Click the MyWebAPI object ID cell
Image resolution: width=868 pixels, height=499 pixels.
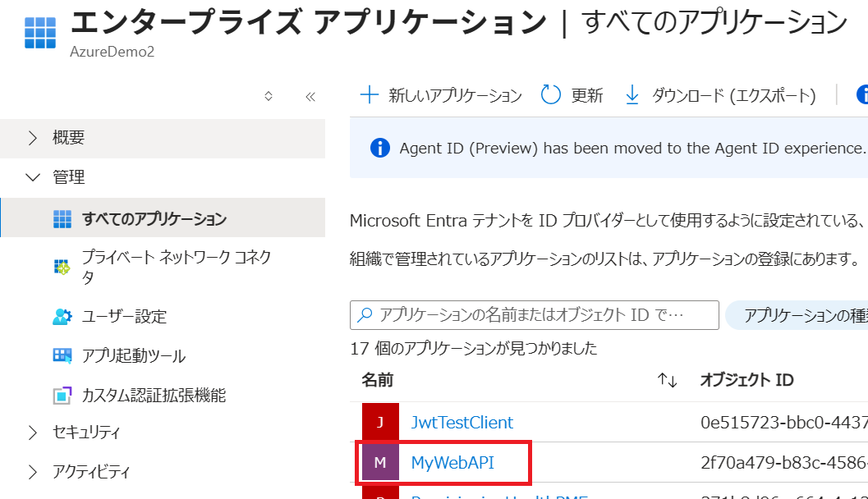pos(784,463)
